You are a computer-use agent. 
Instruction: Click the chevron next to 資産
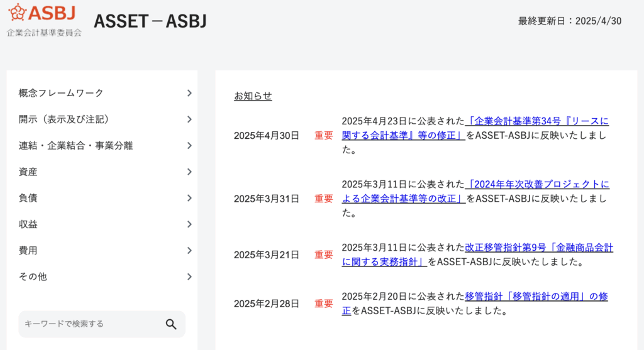point(189,172)
